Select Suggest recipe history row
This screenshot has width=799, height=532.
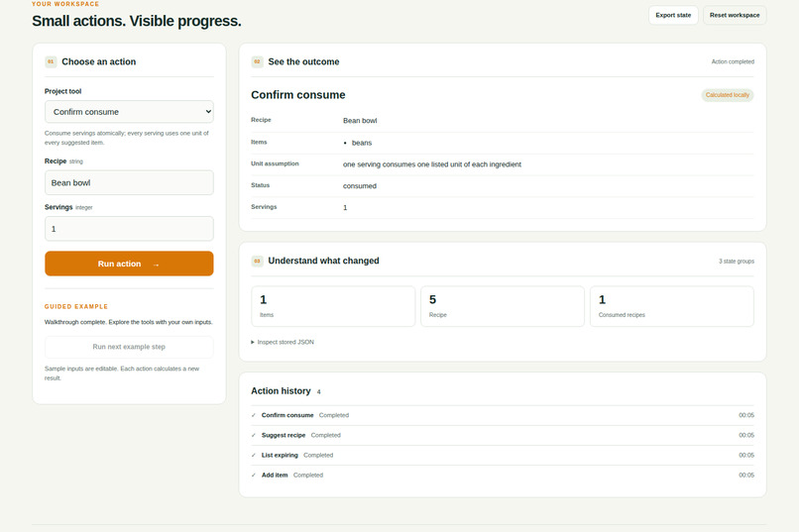503,435
